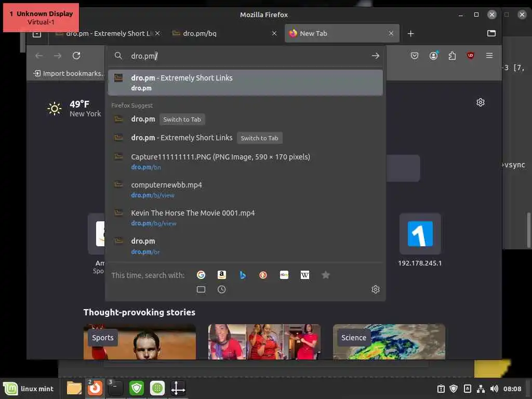Open a new tab with the plus icon

[x=410, y=34]
